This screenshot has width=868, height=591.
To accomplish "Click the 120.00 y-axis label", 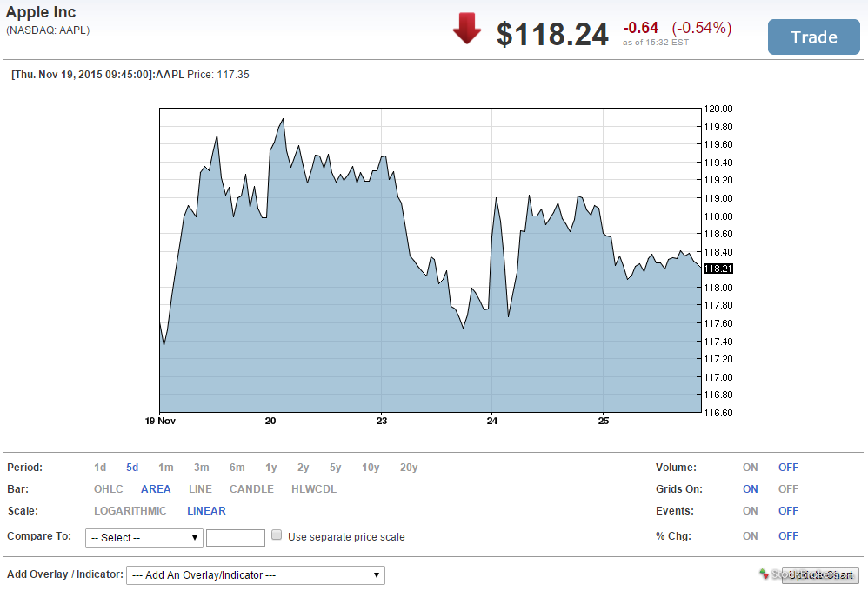I will click(718, 109).
